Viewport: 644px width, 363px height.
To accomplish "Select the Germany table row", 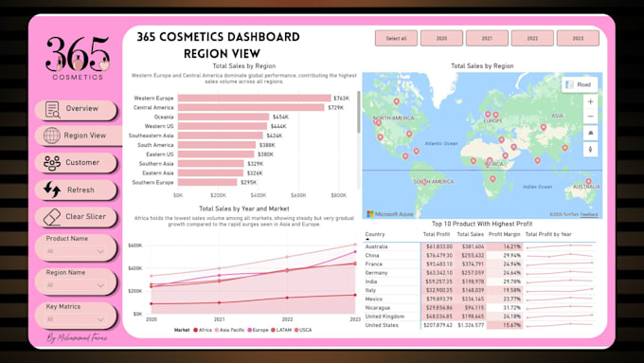I will click(479, 273).
